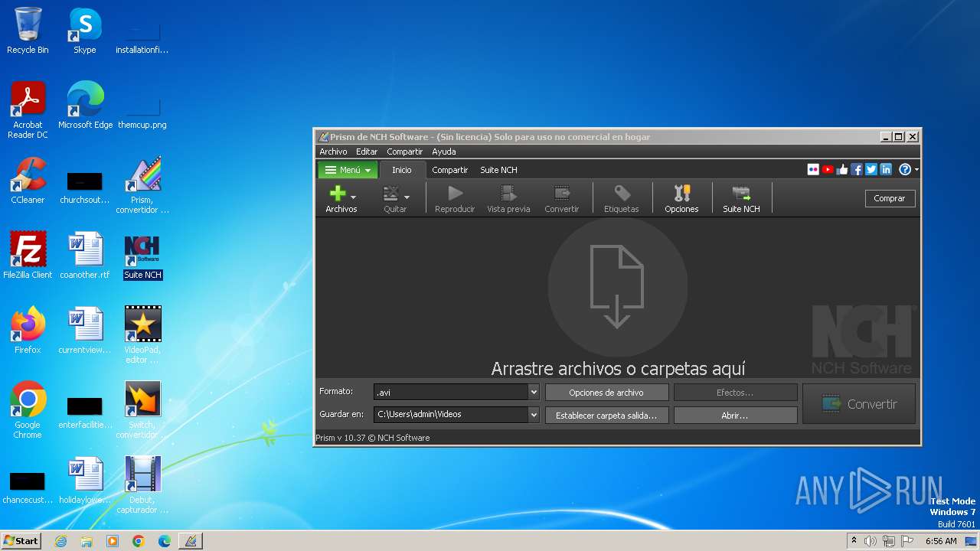Switch to the Suite NCH tab
980x551 pixels.
tap(498, 170)
